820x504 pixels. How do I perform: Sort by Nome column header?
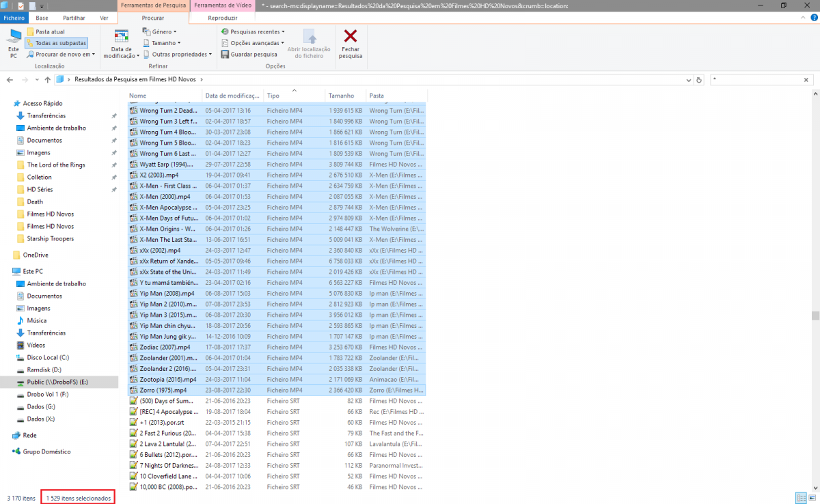tap(164, 96)
